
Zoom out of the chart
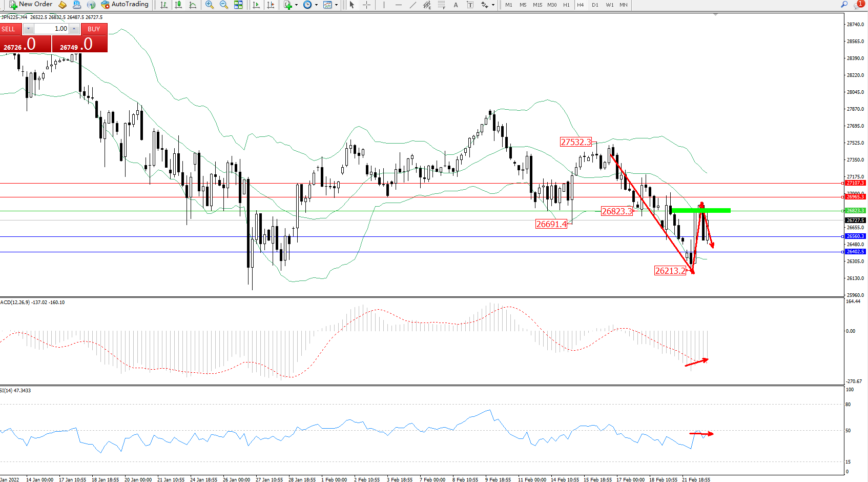pyautogui.click(x=224, y=5)
